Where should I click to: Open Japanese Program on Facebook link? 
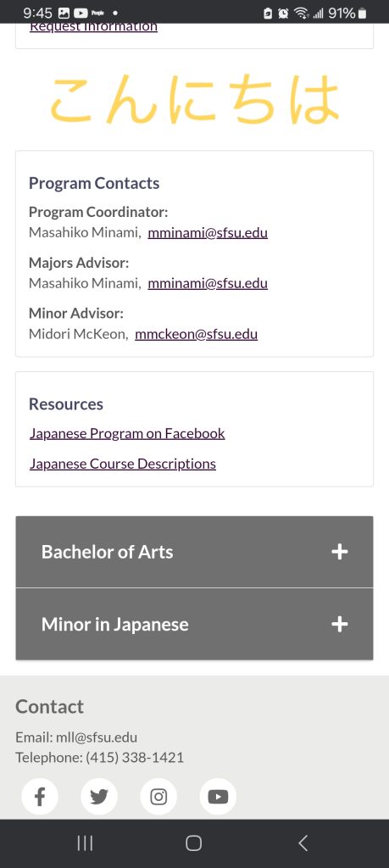[x=127, y=433]
